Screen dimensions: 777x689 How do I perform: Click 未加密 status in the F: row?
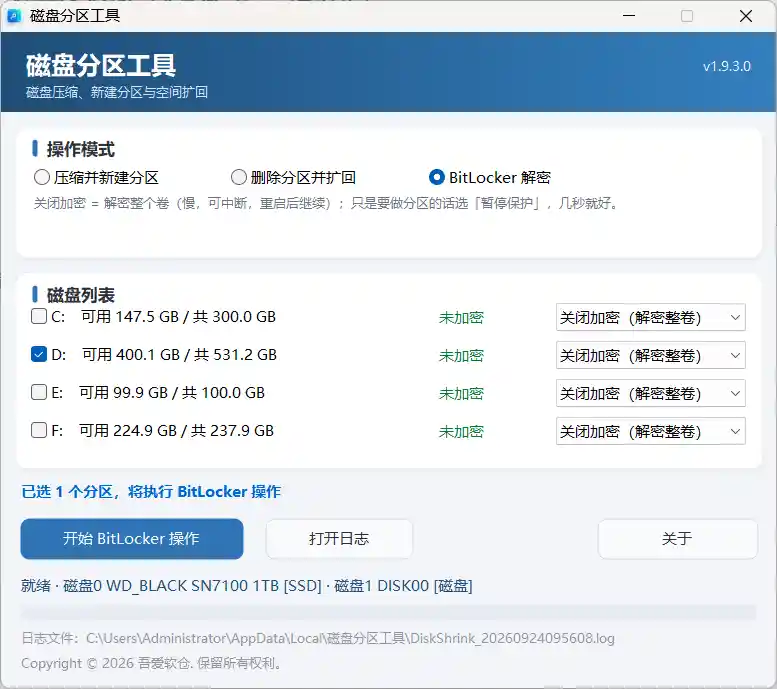[x=461, y=432]
